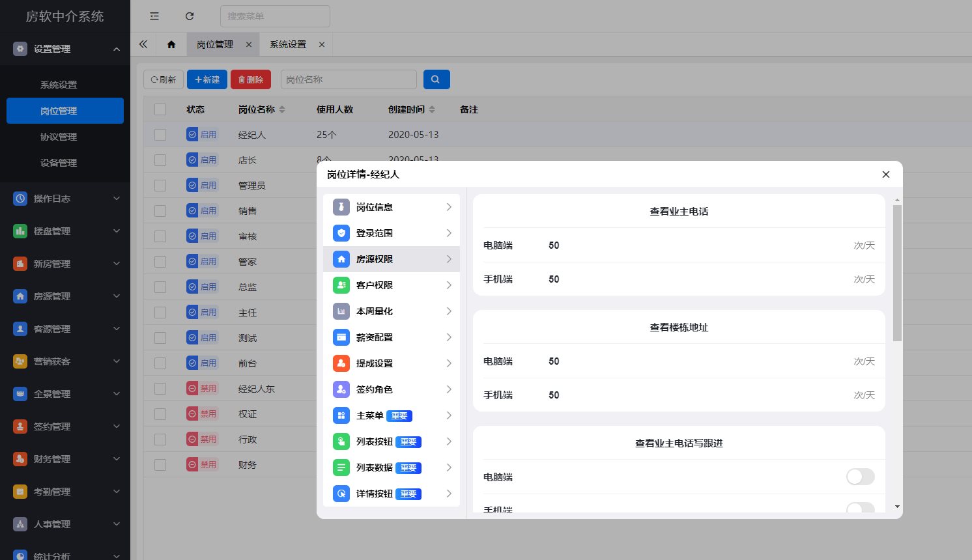The image size is (972, 560).
Task: Click the 本周量化 chart icon
Action: 341,311
